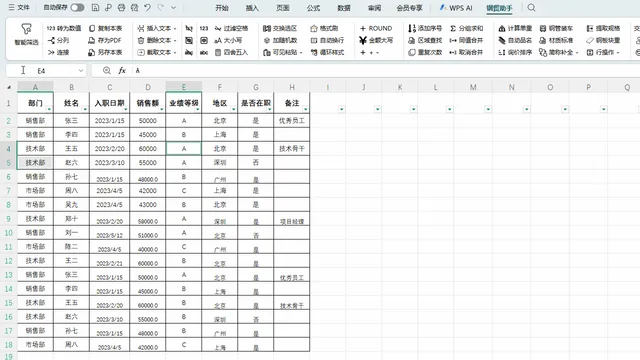Undo the last action
This screenshot has height=360, width=640.
(x=147, y=7)
